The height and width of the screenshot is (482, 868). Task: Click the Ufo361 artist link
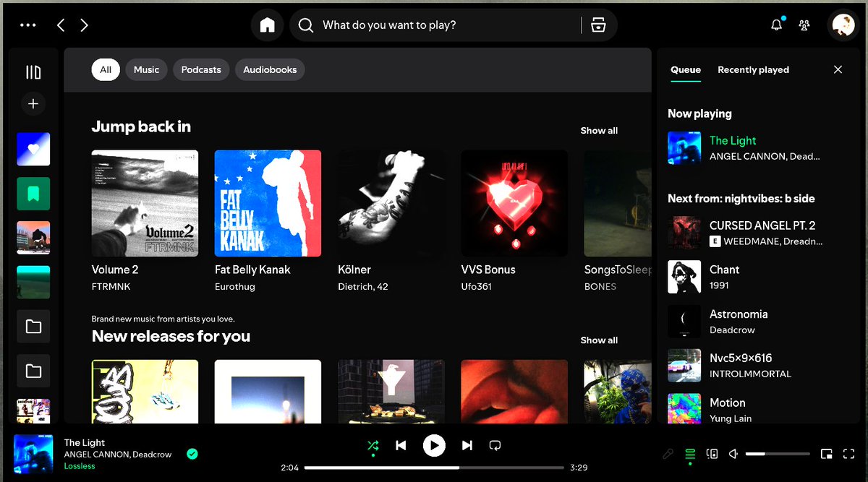coord(477,287)
